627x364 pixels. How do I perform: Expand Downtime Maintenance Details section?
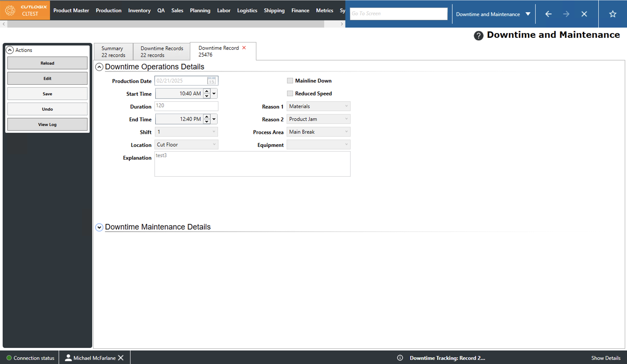point(99,227)
